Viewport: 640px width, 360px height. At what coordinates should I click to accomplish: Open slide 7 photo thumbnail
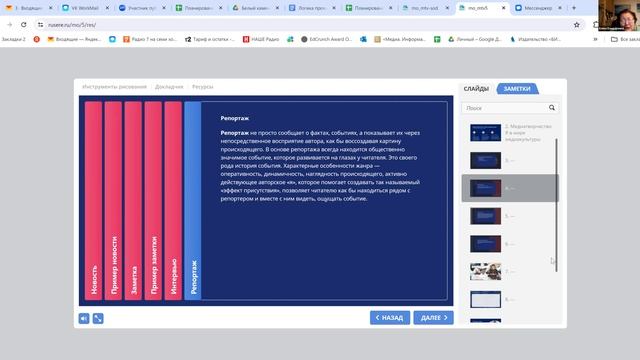(x=485, y=271)
